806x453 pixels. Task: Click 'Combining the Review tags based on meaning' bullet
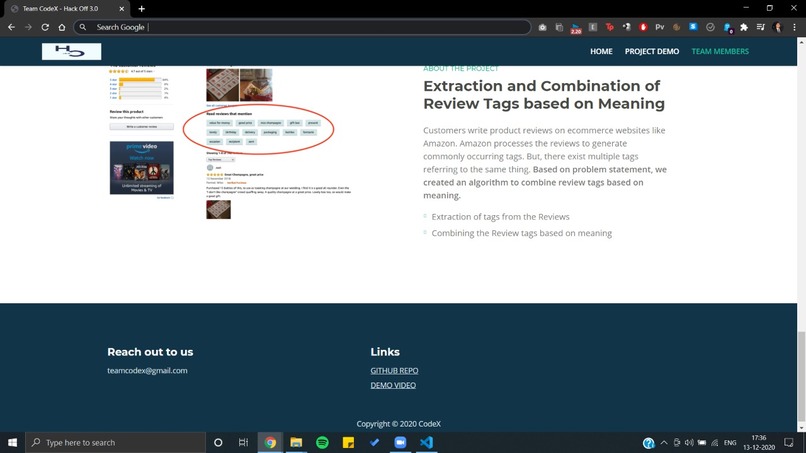521,233
